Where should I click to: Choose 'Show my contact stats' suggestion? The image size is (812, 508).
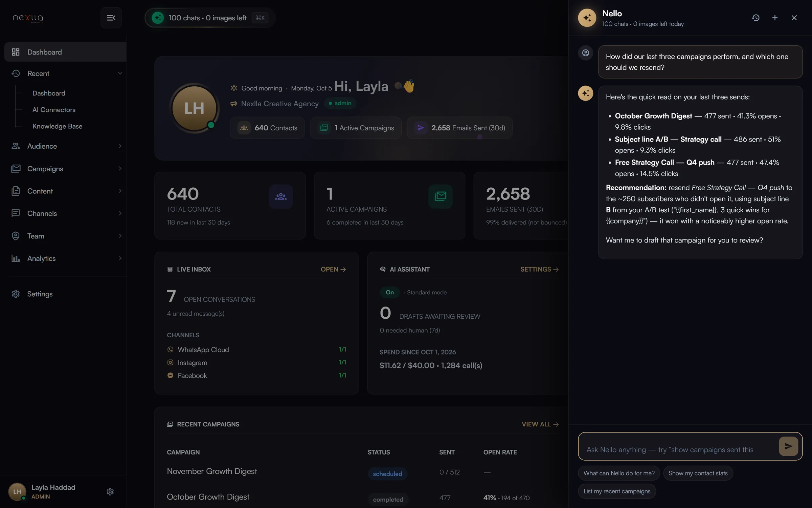[x=698, y=473]
